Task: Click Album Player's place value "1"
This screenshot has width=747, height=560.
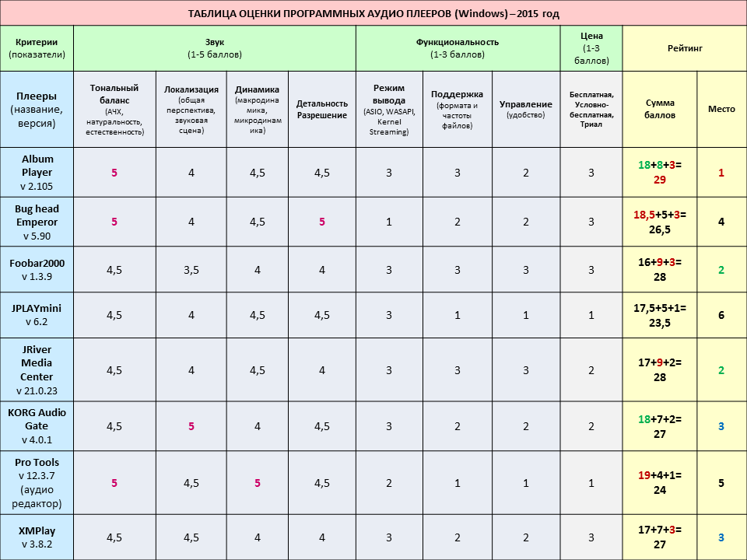Action: (721, 173)
